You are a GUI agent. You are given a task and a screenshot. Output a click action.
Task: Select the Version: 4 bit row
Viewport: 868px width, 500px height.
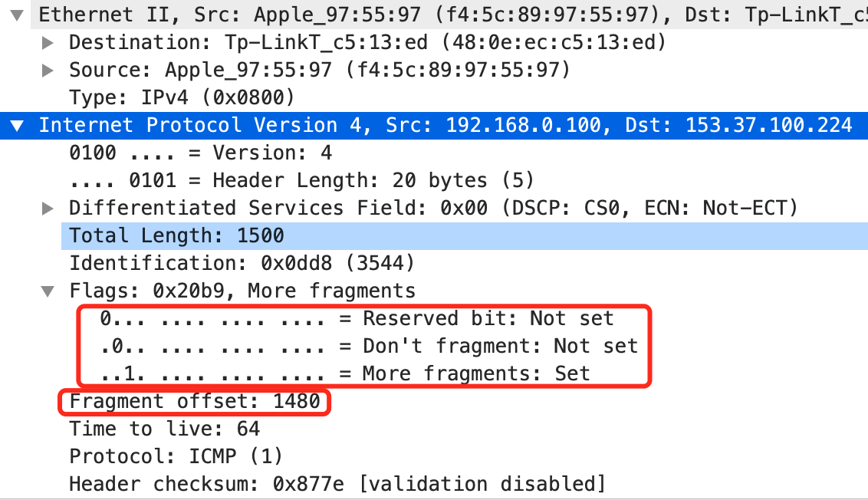tap(199, 153)
